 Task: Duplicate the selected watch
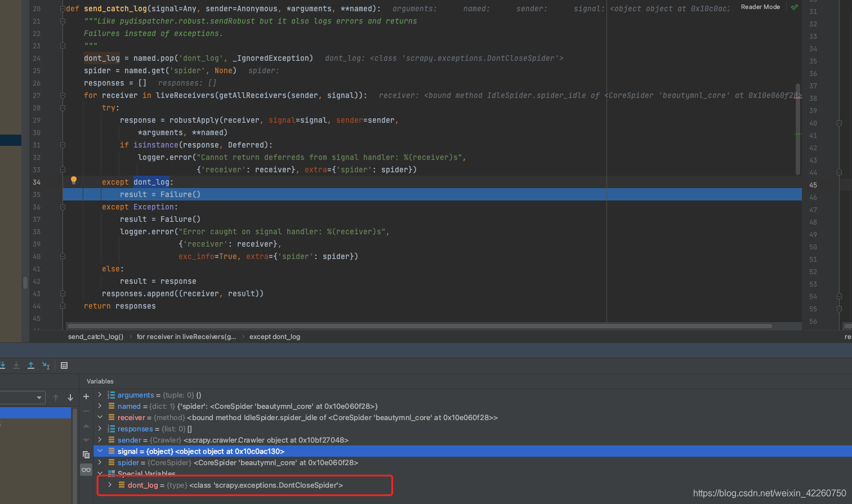pos(86,454)
